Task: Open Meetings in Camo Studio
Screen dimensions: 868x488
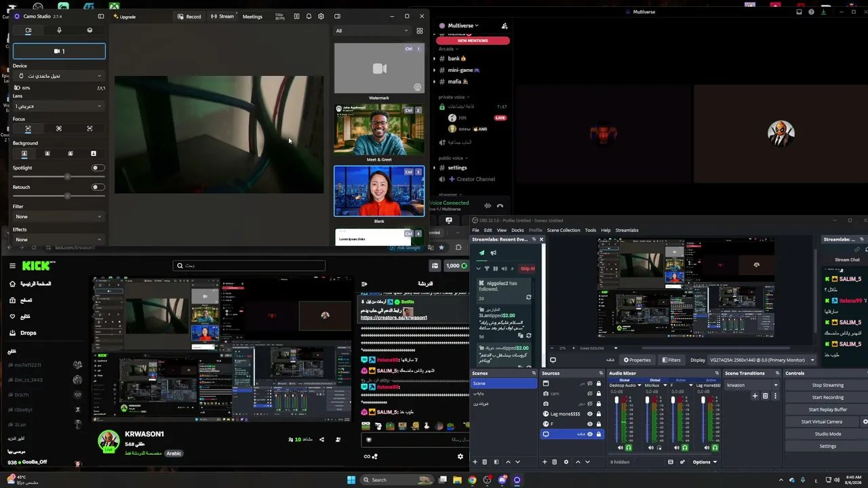Action: 252,16
